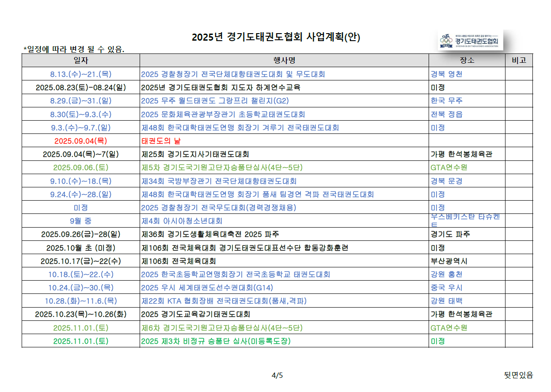Click event 2025 무주 월드태권도 그랑프리 챌린지(G2)
Viewport: 551px width, 392px height.
215,101
